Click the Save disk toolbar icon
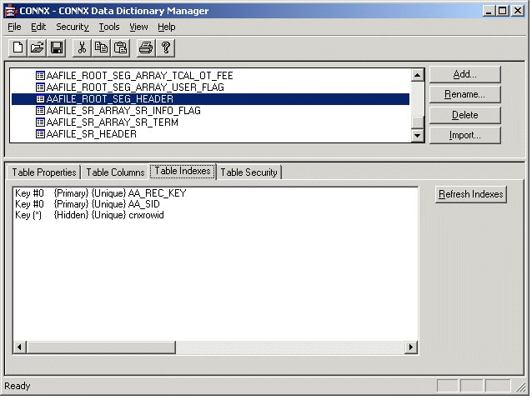532x400 pixels. [x=57, y=47]
